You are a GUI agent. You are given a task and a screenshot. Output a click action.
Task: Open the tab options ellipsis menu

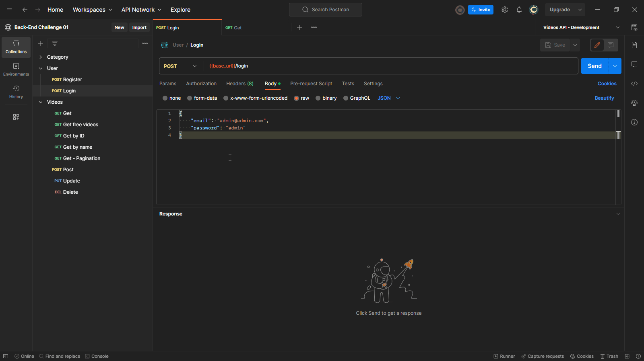tap(314, 27)
